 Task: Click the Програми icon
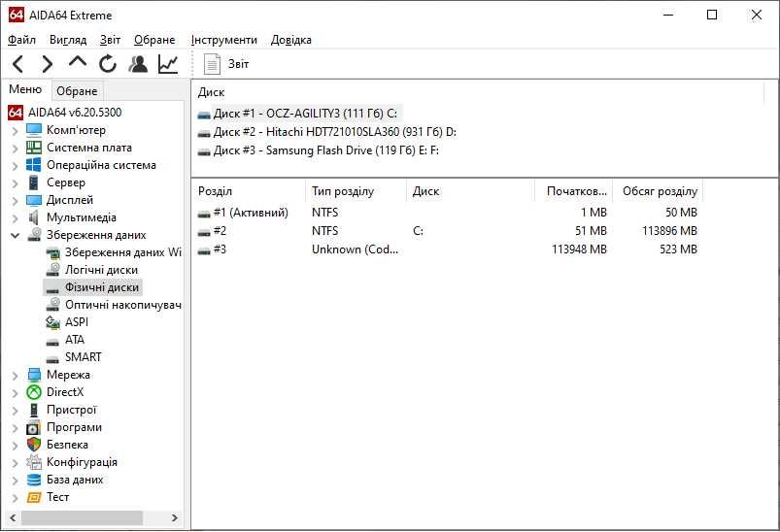[x=34, y=427]
